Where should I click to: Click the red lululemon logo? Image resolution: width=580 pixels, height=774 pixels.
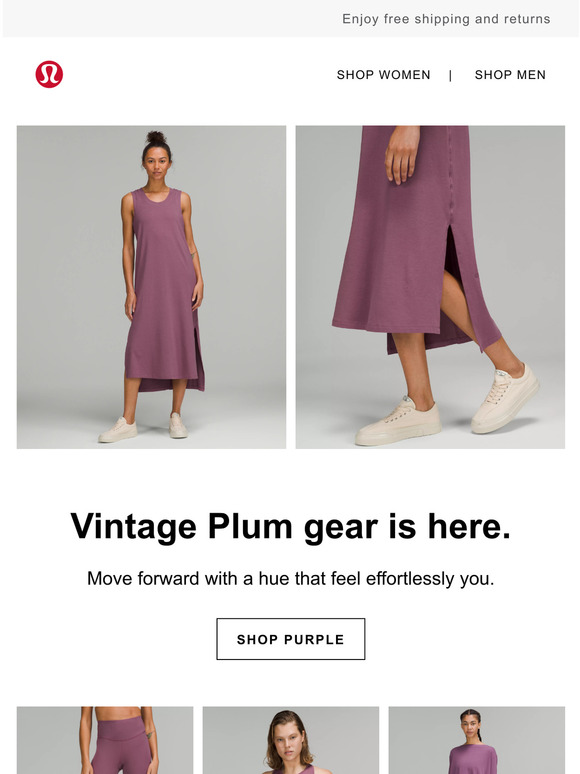[x=49, y=74]
